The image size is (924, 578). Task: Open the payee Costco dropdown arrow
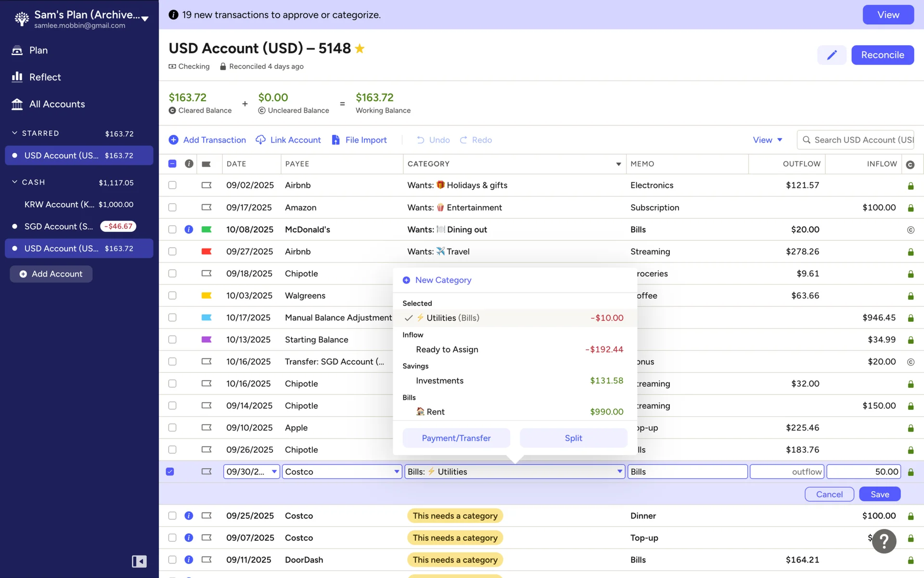click(x=397, y=472)
